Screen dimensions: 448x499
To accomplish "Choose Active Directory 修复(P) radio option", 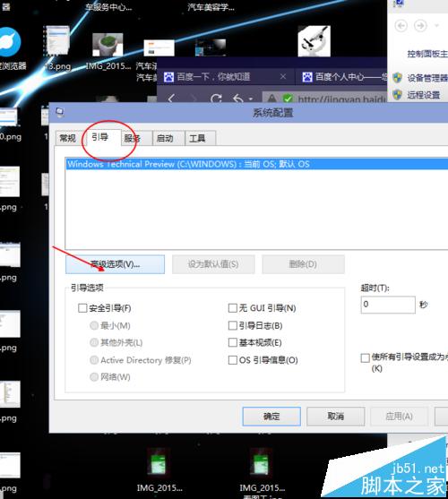I will click(x=94, y=360).
